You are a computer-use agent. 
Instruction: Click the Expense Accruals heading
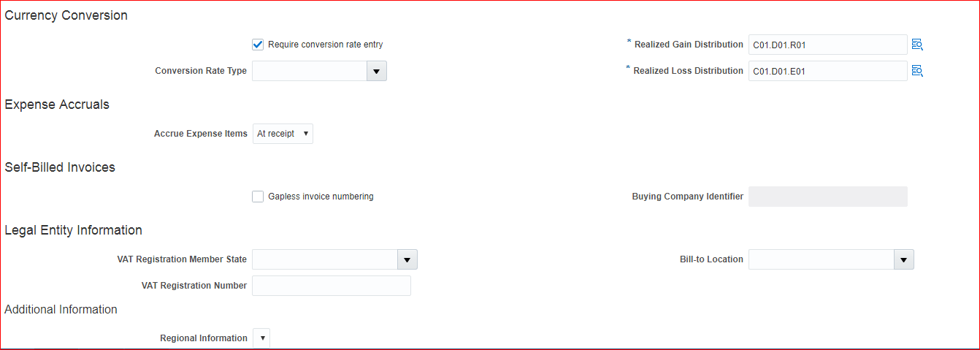[x=57, y=104]
